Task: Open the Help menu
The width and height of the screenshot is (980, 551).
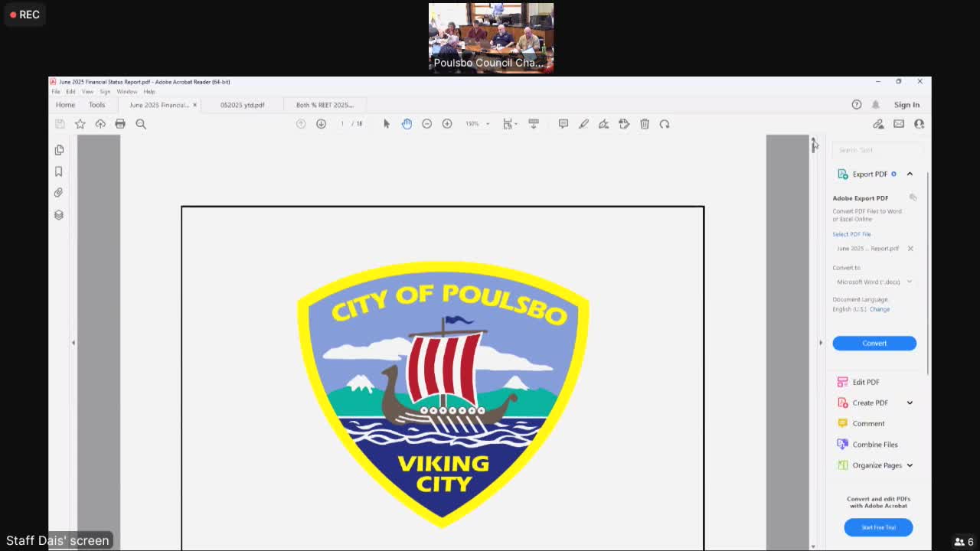Action: pos(149,92)
